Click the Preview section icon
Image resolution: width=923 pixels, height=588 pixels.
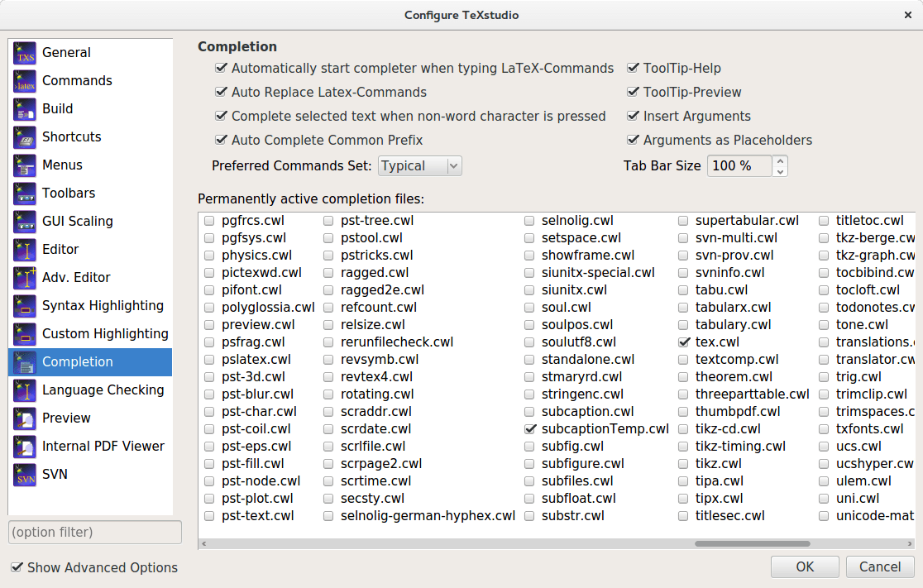click(x=25, y=418)
